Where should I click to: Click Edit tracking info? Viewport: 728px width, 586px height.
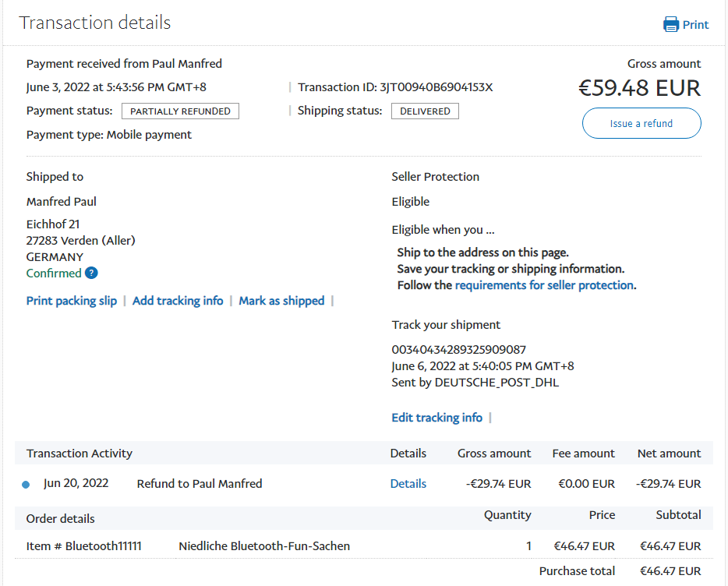pos(436,418)
